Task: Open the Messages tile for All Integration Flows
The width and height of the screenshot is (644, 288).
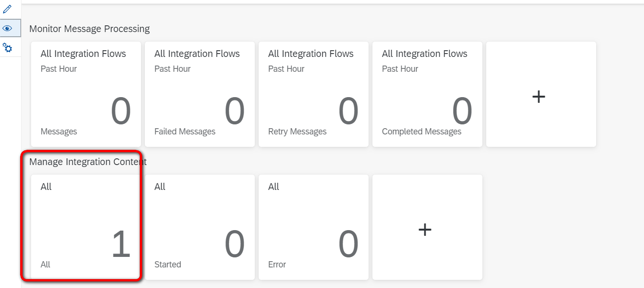Action: coord(86,94)
